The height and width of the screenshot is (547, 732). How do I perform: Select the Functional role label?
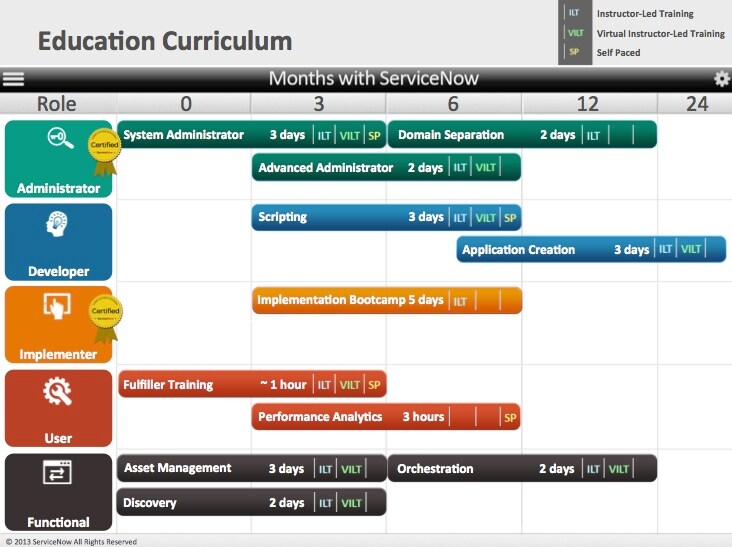58,522
